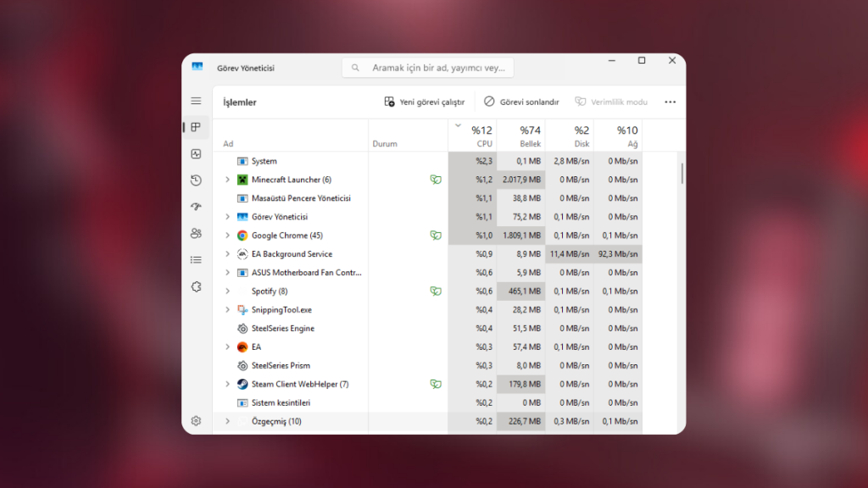Click the search box for processes
This screenshot has height=488, width=868.
(428, 68)
